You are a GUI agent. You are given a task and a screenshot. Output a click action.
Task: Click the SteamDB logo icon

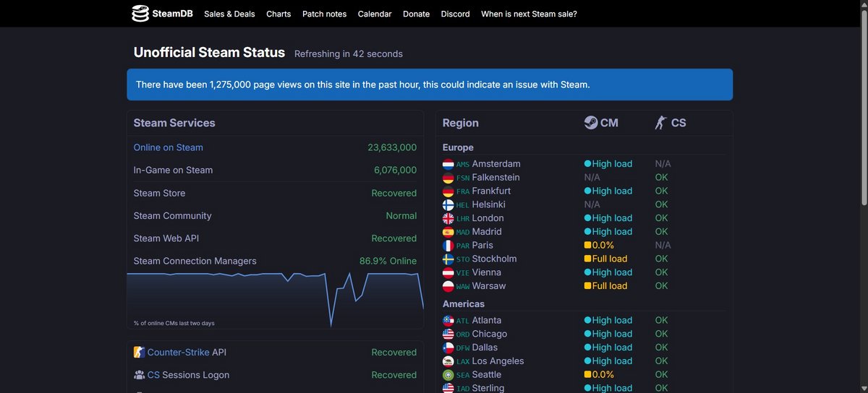point(140,14)
